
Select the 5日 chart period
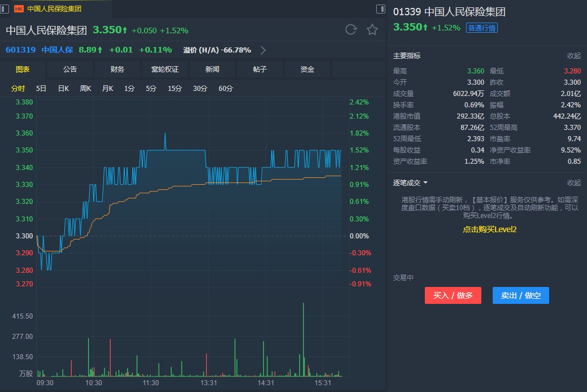pos(41,89)
